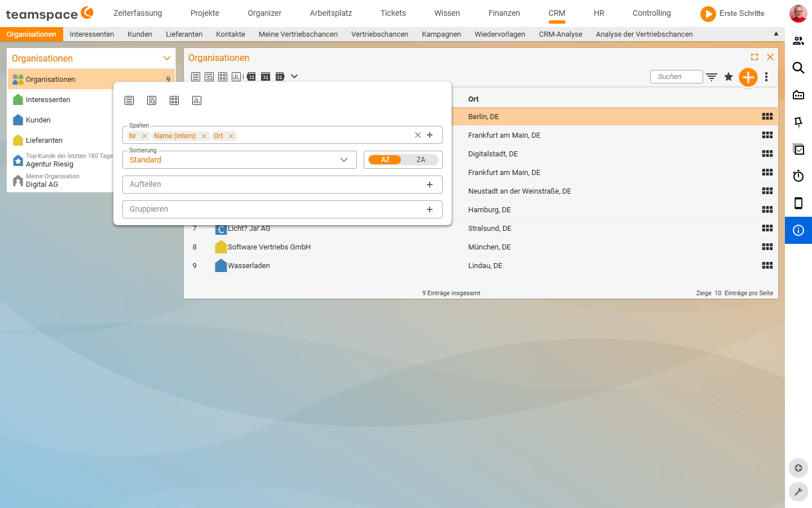Change entries per page value 10
This screenshot has width=812, height=508.
718,293
